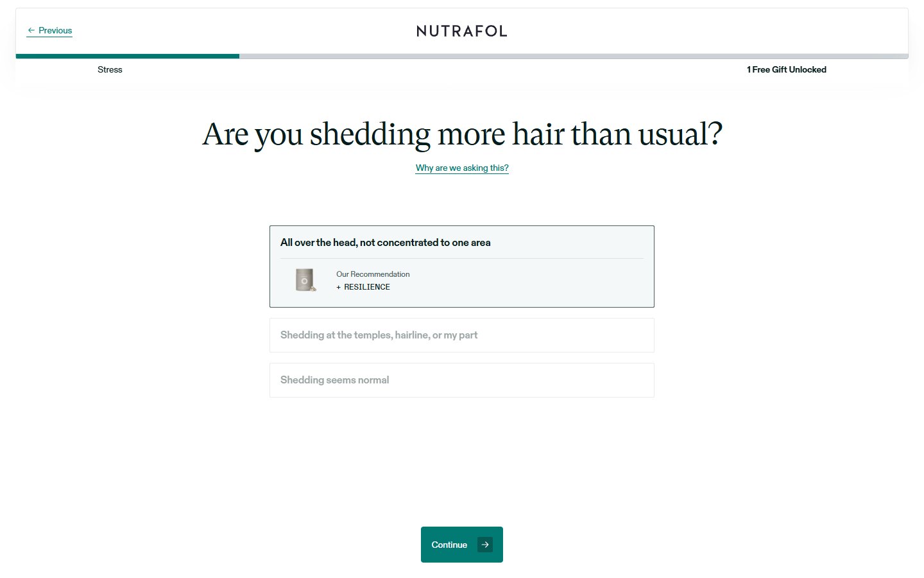Pick the 'Shedding seems normal' option

(462, 380)
